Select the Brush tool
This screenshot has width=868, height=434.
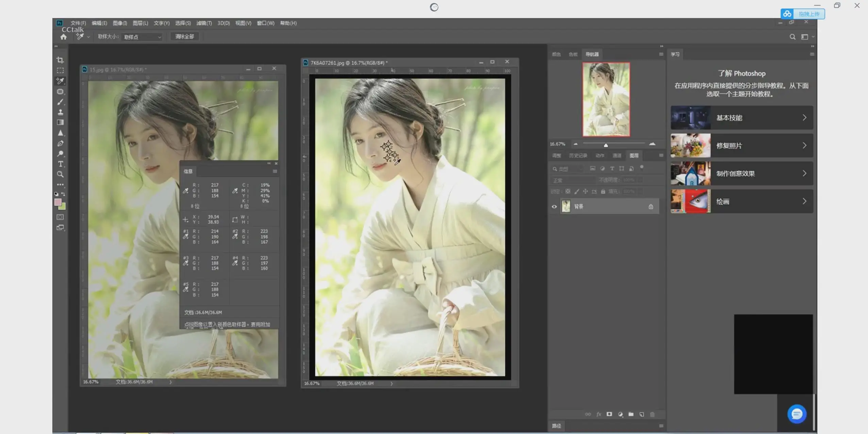pyautogui.click(x=60, y=102)
